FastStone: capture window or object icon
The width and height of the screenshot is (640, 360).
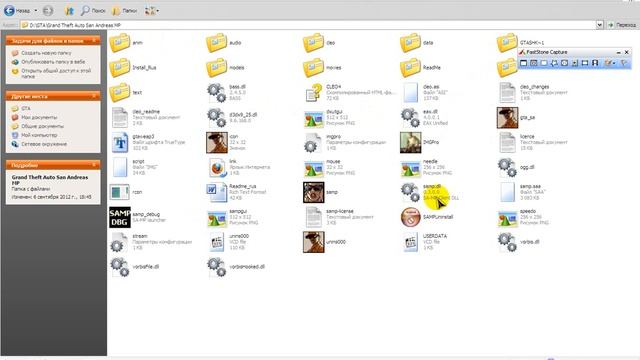[533, 63]
